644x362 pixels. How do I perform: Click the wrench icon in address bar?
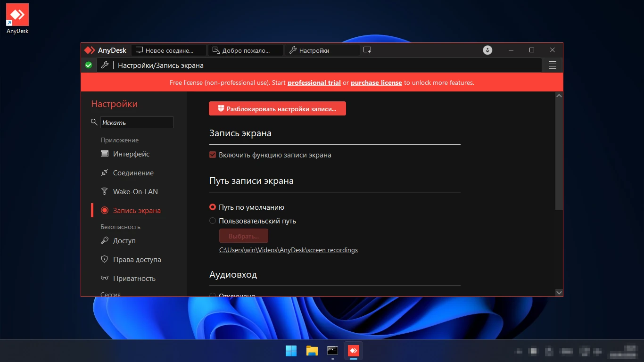105,65
